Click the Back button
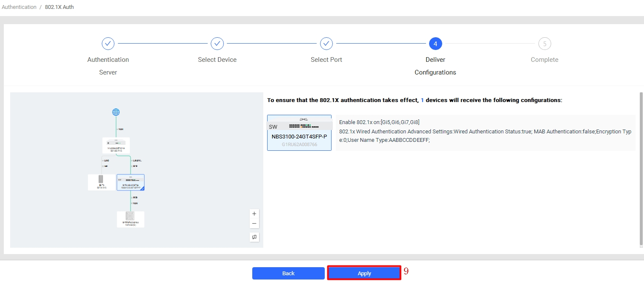Image resolution: width=644 pixels, height=282 pixels. click(x=288, y=273)
